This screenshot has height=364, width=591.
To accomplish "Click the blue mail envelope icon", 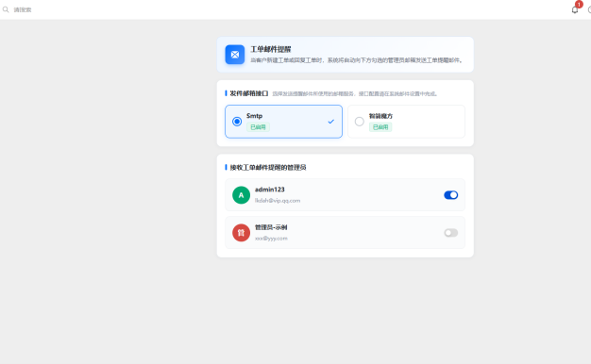I will click(235, 55).
